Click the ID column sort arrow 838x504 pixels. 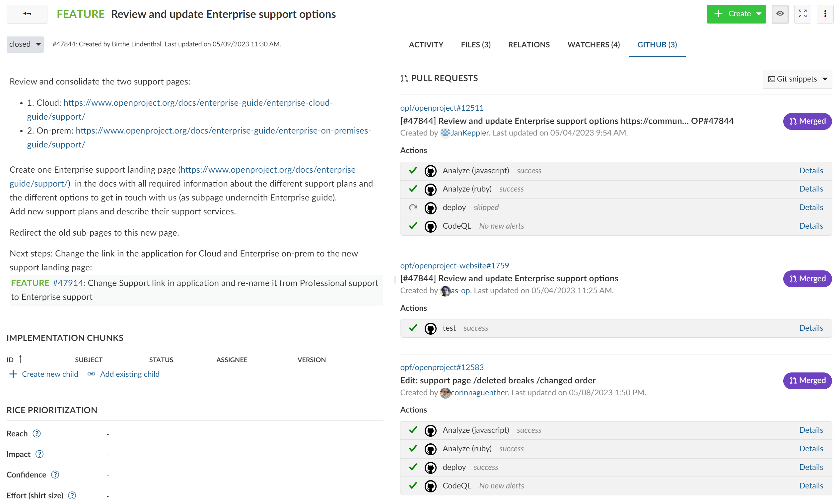tap(20, 359)
